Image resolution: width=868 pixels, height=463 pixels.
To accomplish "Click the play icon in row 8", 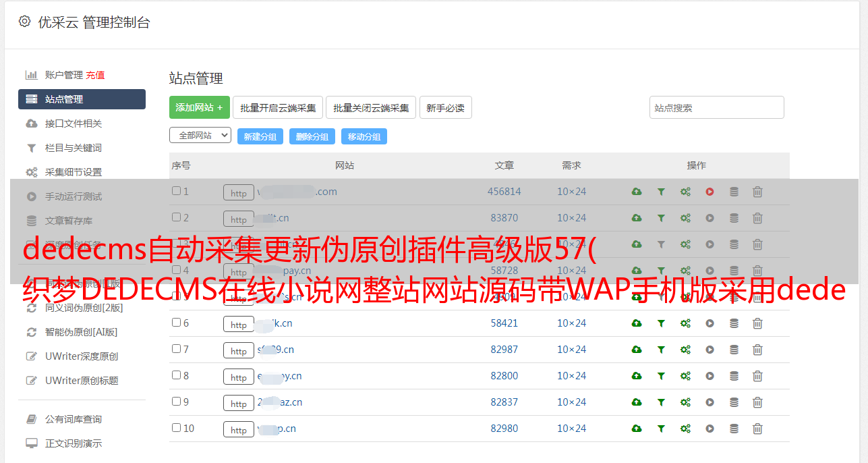I will [x=710, y=376].
